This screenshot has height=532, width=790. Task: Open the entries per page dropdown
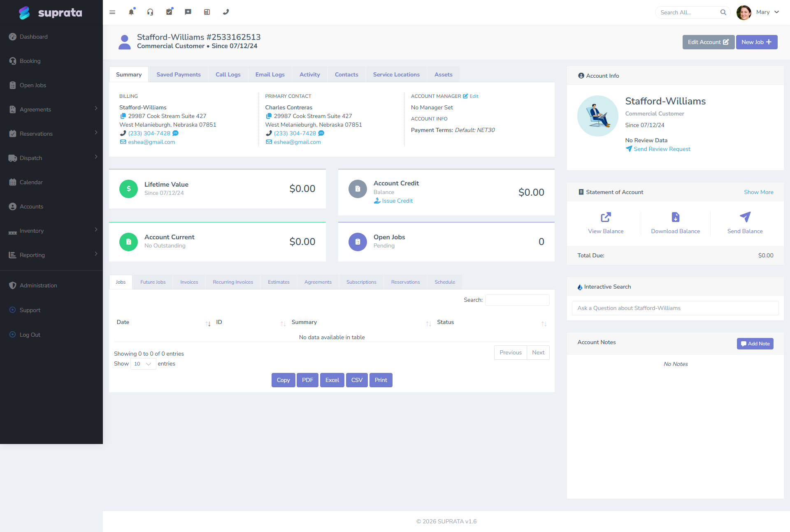coord(143,364)
